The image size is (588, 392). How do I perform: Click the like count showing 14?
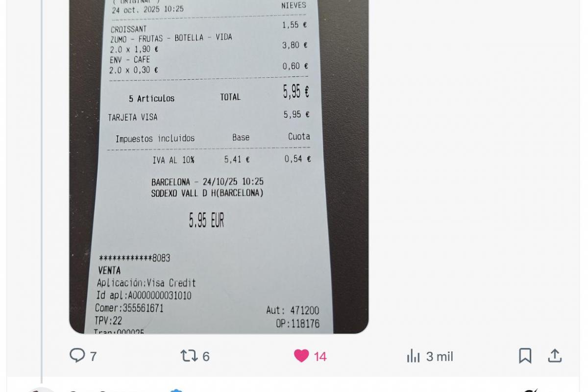320,356
